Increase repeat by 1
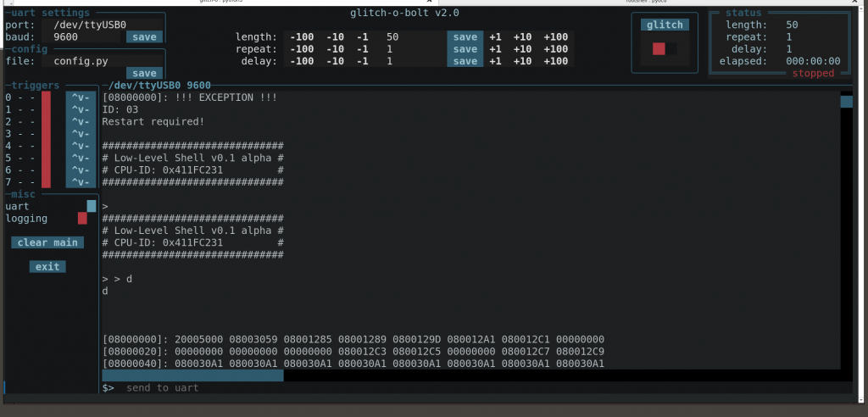 pyautogui.click(x=495, y=49)
